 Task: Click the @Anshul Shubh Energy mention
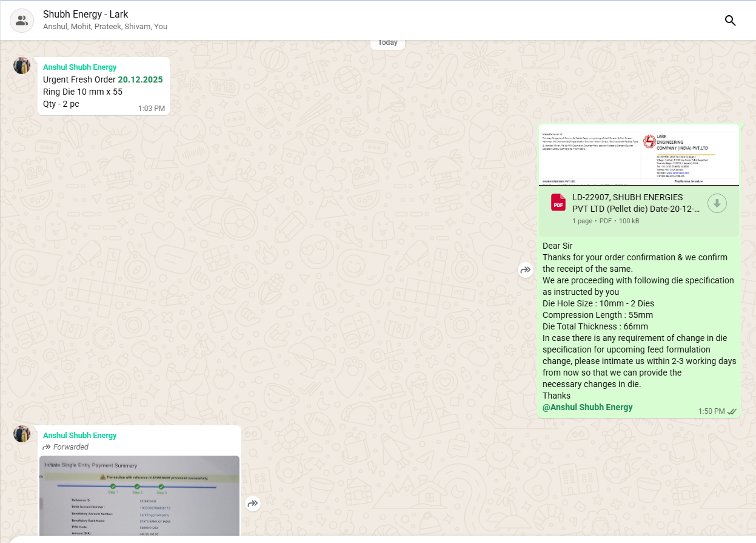click(587, 407)
